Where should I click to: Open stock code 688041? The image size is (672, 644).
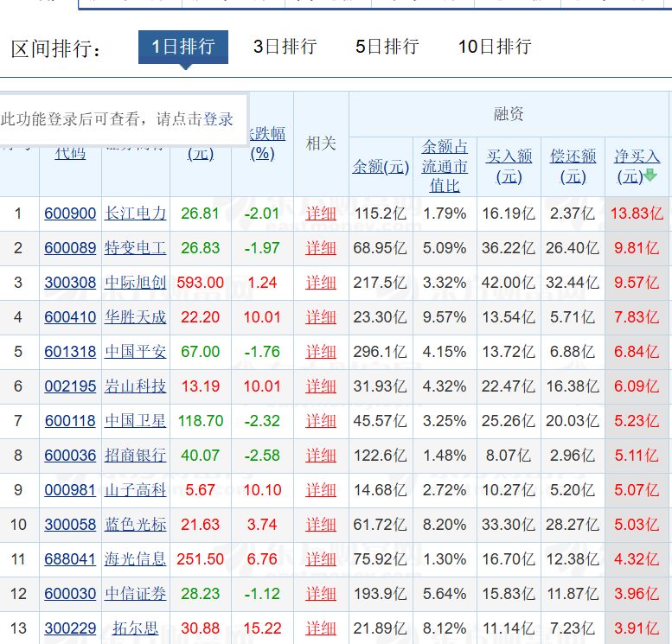point(70,559)
